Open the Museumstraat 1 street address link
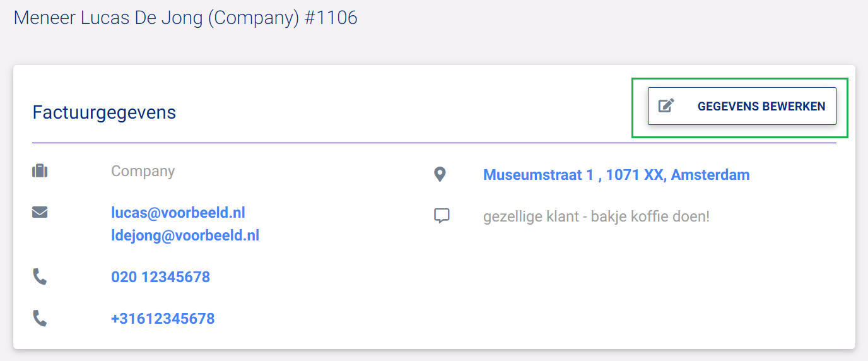Image resolution: width=868 pixels, height=361 pixels. pos(538,174)
